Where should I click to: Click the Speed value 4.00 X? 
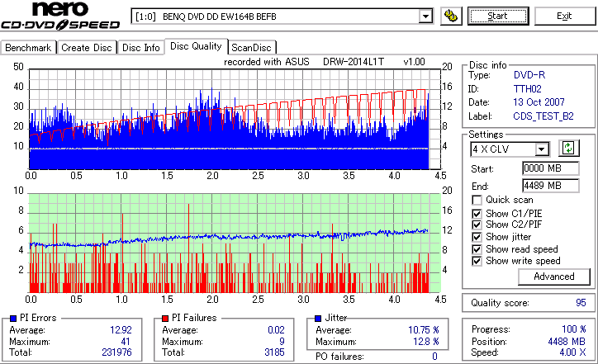point(573,352)
